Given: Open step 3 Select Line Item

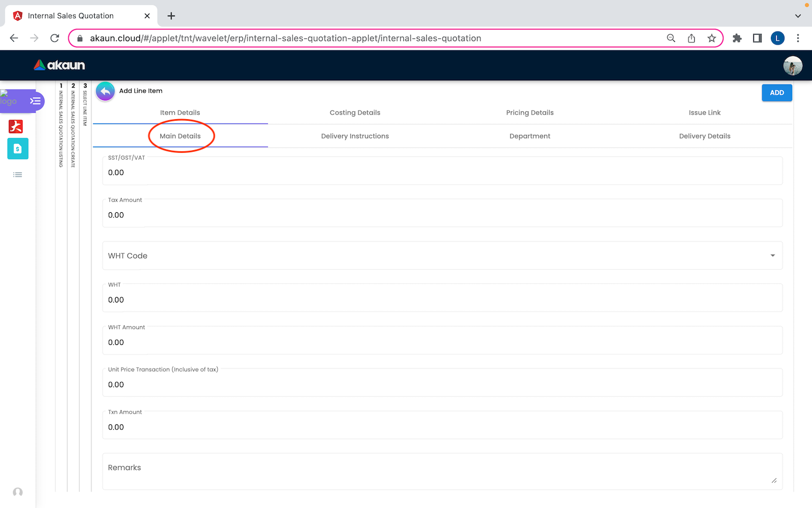Looking at the screenshot, I should tap(85, 104).
